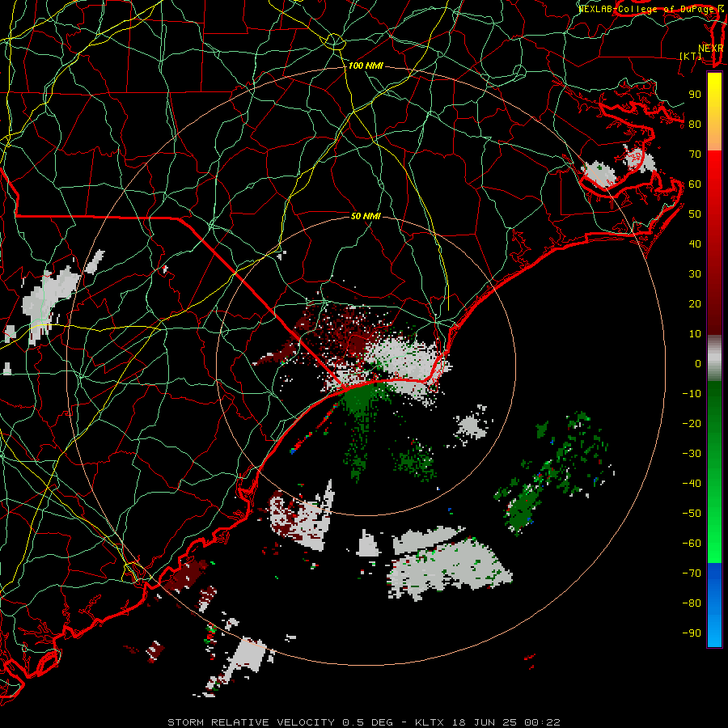The height and width of the screenshot is (728, 728).
Task: Select the 30 value on velocity scale
Action: [695, 274]
